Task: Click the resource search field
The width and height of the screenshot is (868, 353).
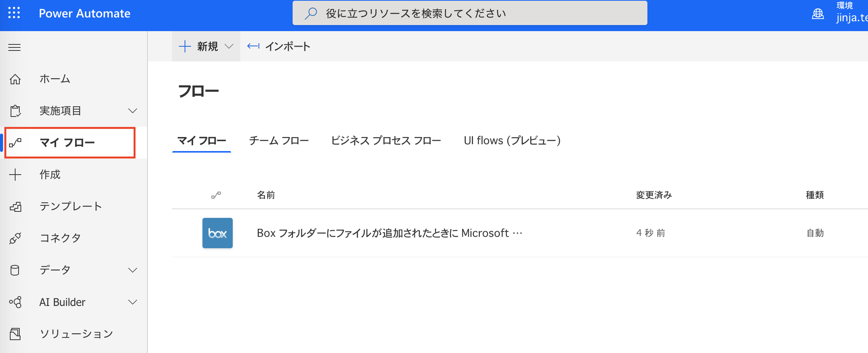Action: (x=470, y=13)
